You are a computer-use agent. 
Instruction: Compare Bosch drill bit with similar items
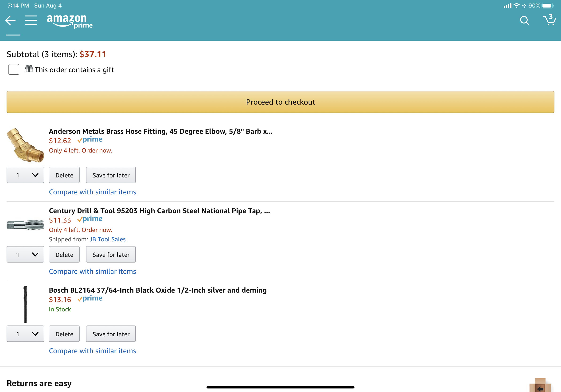(92, 351)
